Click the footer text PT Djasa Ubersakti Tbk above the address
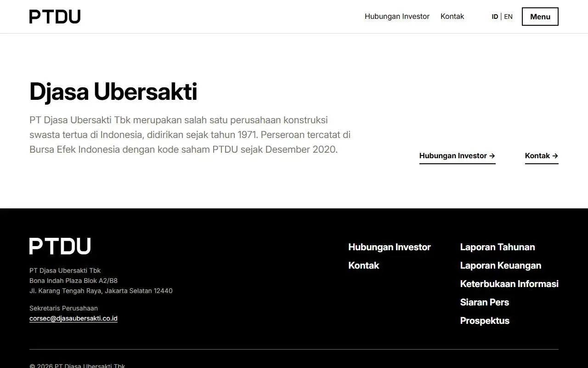 click(65, 270)
